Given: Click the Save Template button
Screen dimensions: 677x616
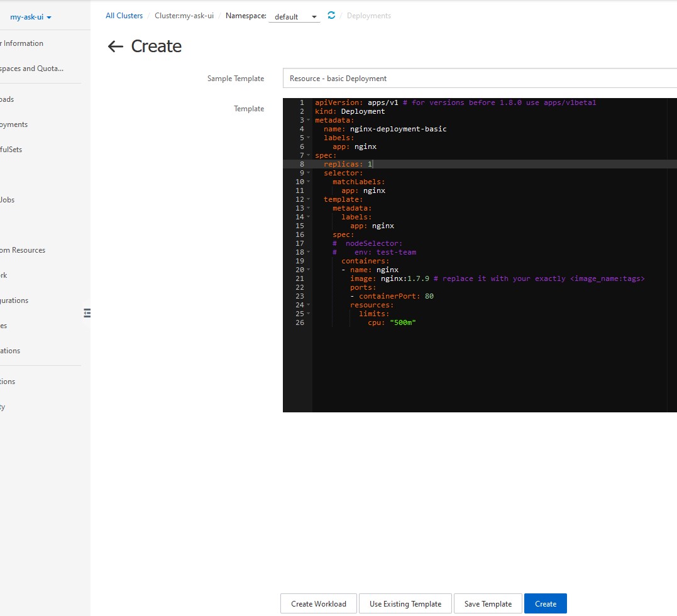Looking at the screenshot, I should click(487, 603).
